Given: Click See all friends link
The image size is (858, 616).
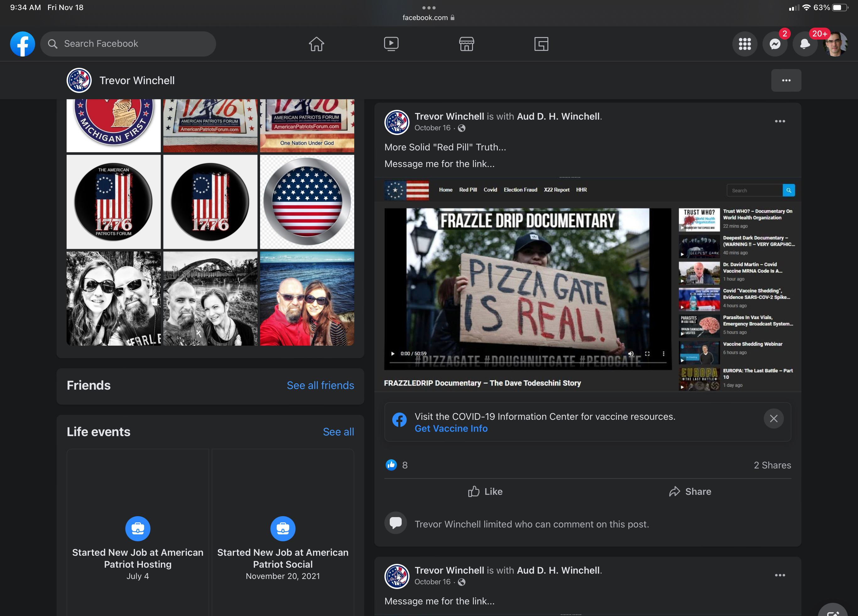Looking at the screenshot, I should point(320,385).
